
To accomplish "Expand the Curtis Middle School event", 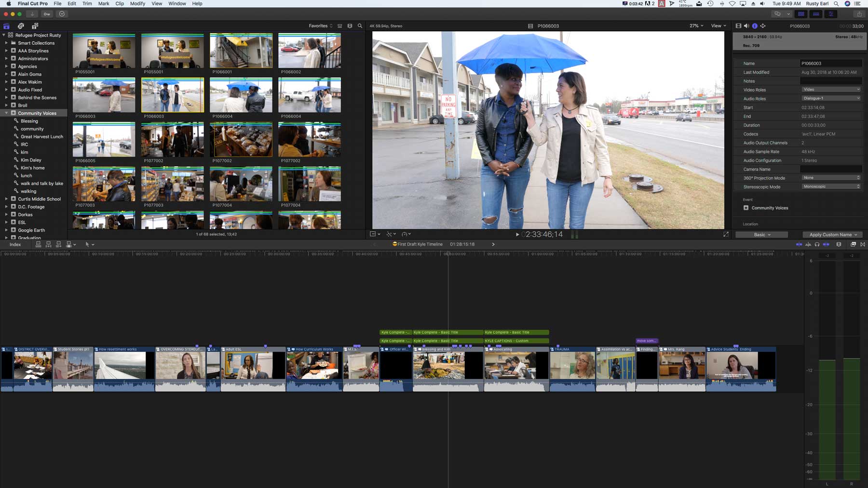I will click(x=6, y=199).
